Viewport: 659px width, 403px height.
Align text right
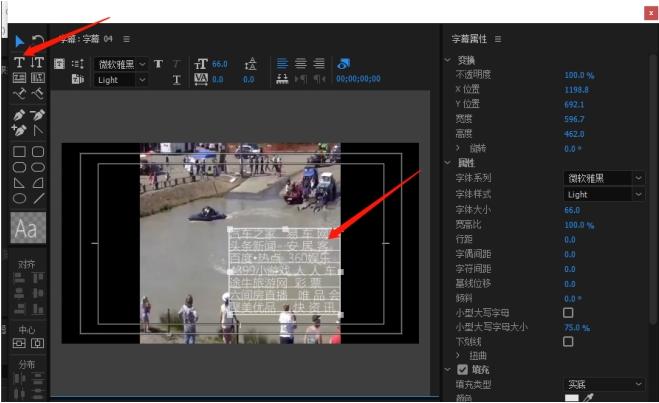[319, 63]
